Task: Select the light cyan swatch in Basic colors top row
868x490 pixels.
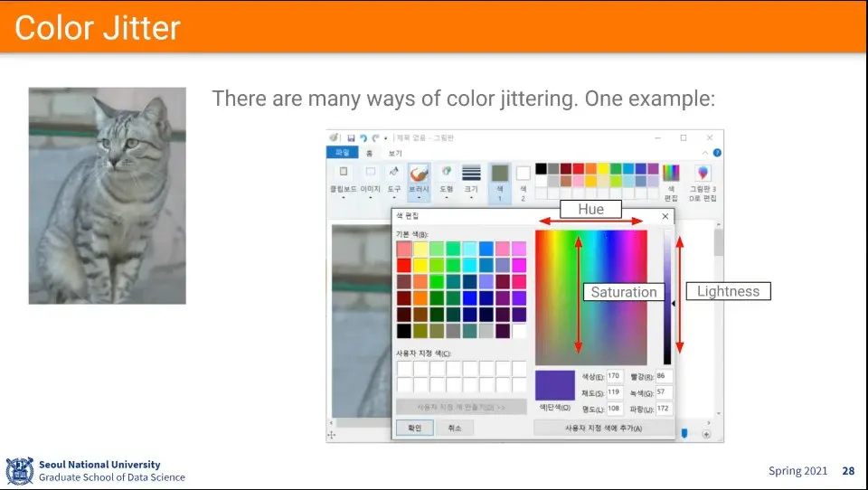Action: coord(470,249)
